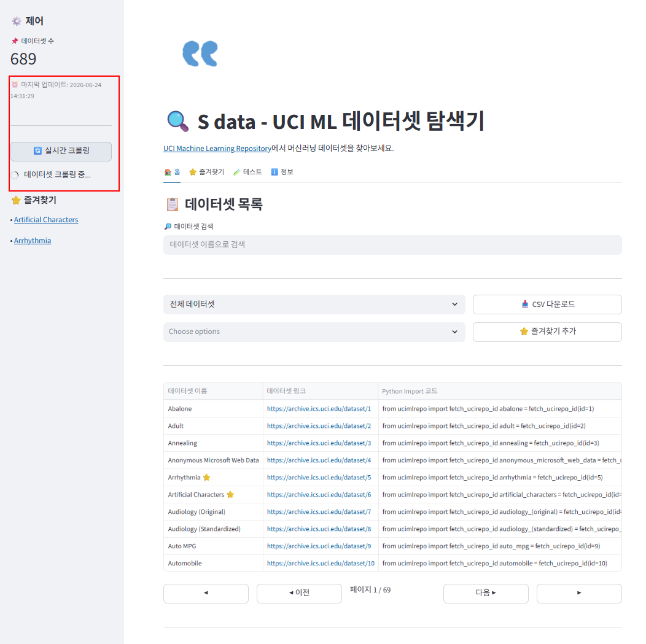Click the star next to Arrhythmia table row

click(x=207, y=477)
